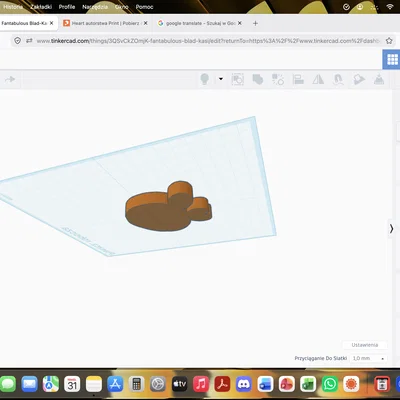Open System Settings from the dock

coord(158,384)
